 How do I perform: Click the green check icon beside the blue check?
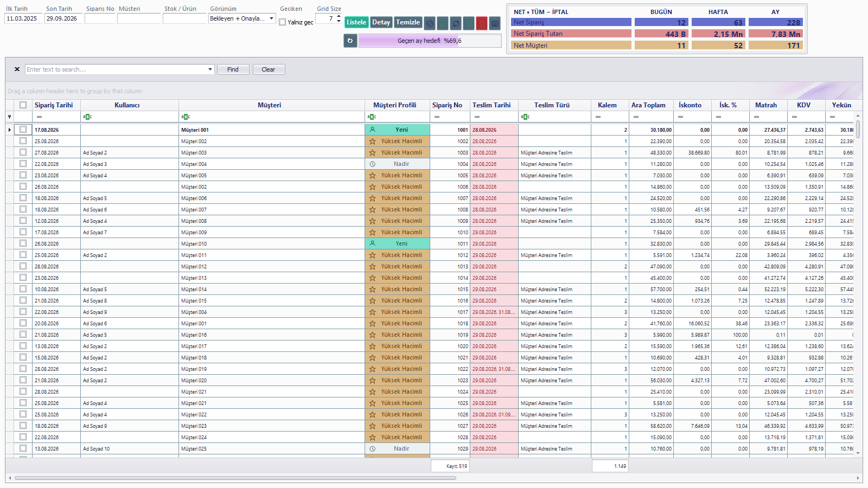pos(443,23)
